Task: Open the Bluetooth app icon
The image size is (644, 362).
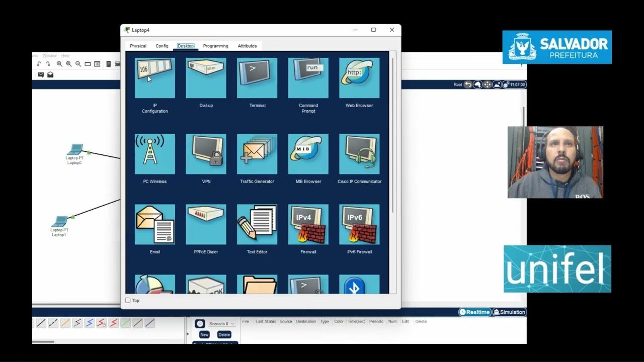Action: pyautogui.click(x=359, y=284)
